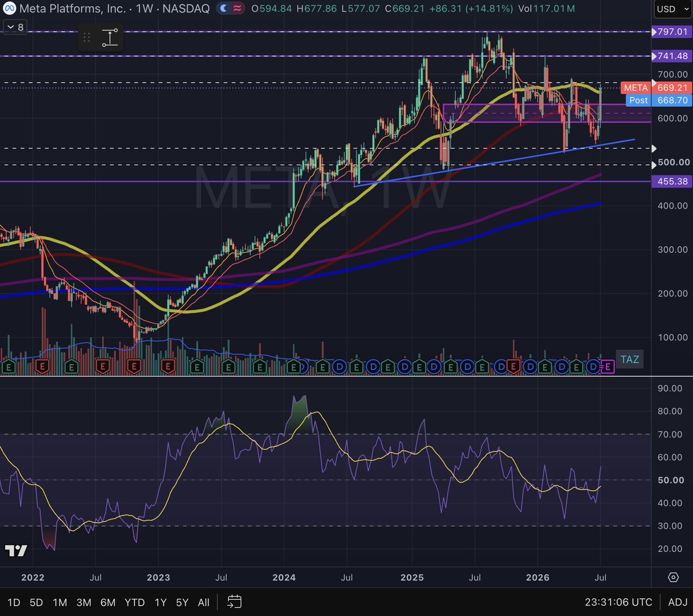Screen dimensions: 693x616
Task: Expand the collapsed 8 indicators legend chevron
Action: (x=10, y=27)
